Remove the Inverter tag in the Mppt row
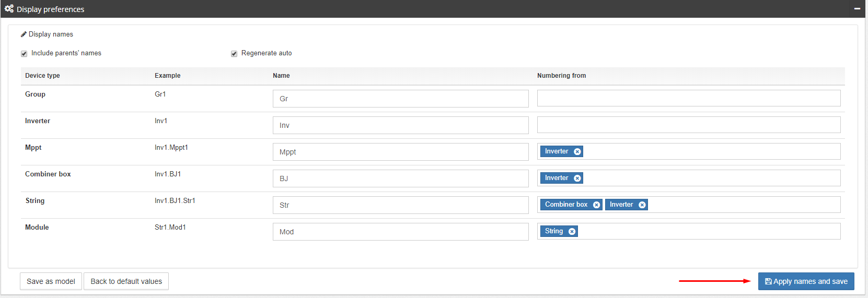This screenshot has height=298, width=868. (x=577, y=152)
